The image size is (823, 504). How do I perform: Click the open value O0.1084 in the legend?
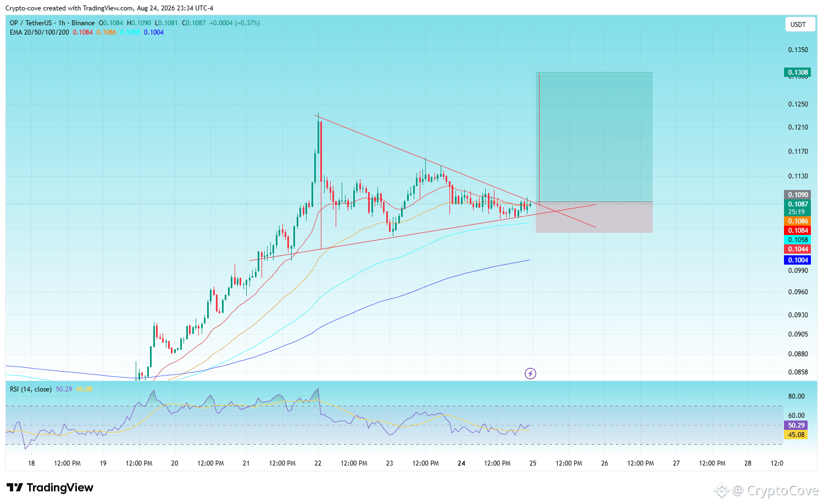[110, 23]
